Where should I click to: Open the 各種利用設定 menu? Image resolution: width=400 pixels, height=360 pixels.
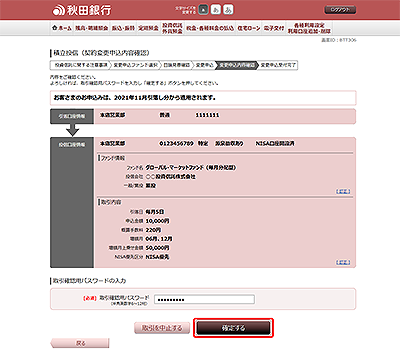309,28
